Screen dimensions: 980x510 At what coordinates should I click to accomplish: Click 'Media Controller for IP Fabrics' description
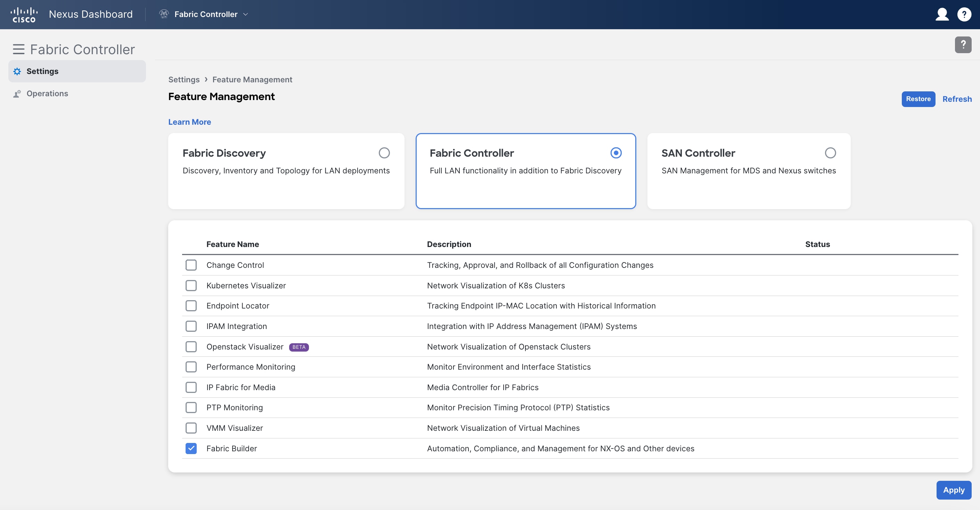[x=482, y=388]
